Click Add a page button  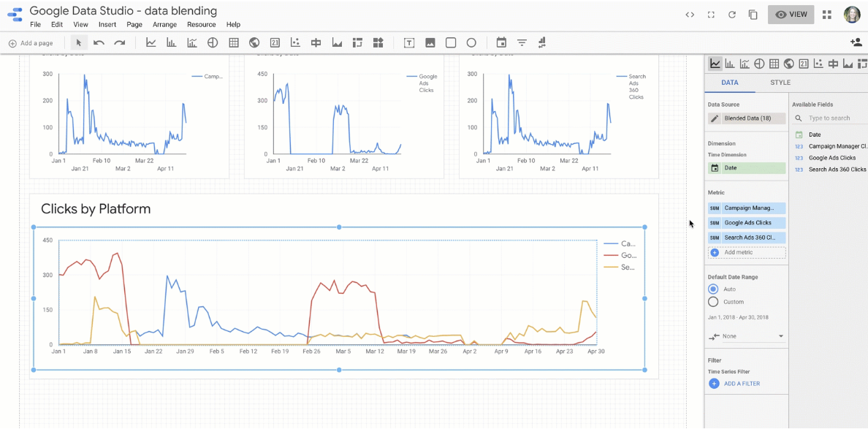point(31,42)
